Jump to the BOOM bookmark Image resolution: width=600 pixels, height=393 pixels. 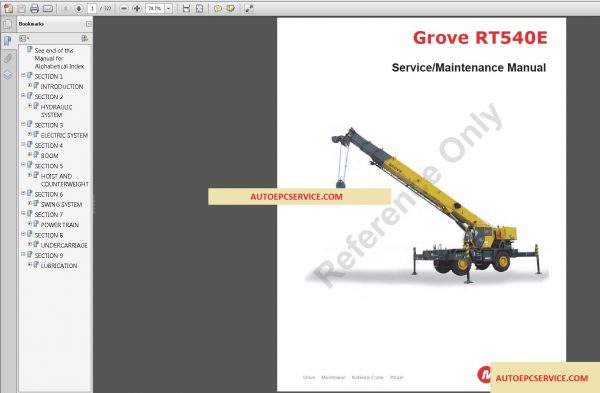pos(50,156)
